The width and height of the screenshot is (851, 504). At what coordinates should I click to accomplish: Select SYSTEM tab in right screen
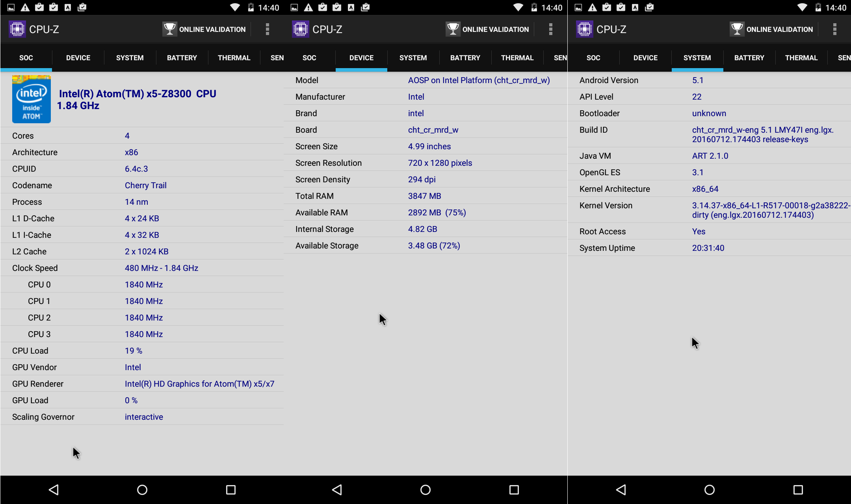point(697,58)
